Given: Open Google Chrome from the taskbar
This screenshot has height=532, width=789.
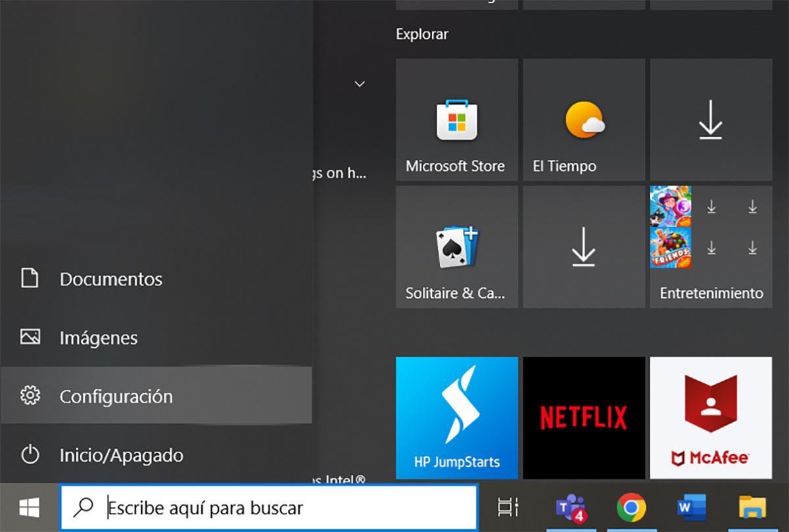Looking at the screenshot, I should [x=631, y=507].
